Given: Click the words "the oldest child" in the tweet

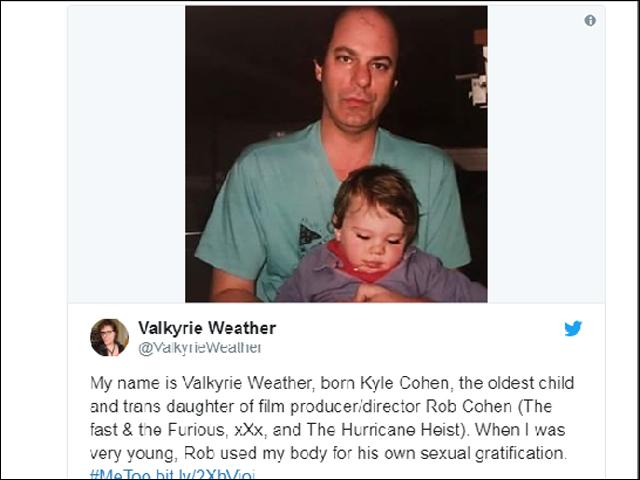Looking at the screenshot, I should (x=513, y=385).
